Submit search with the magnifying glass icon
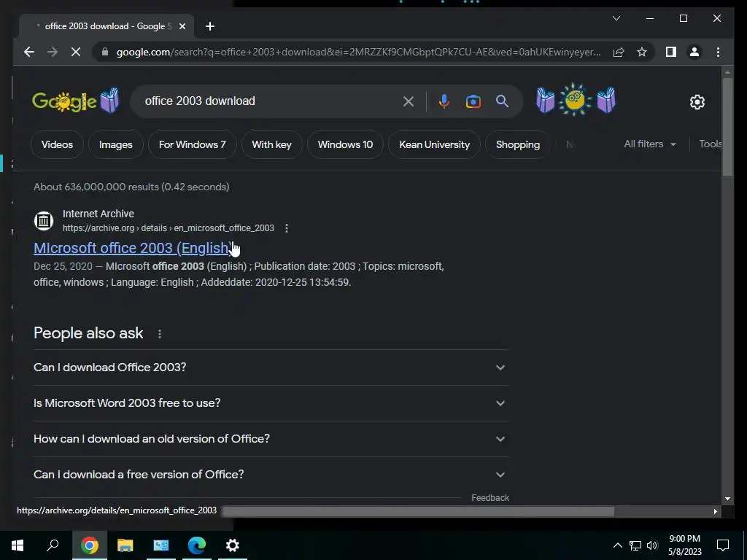Viewport: 747px width, 560px height. click(x=502, y=101)
